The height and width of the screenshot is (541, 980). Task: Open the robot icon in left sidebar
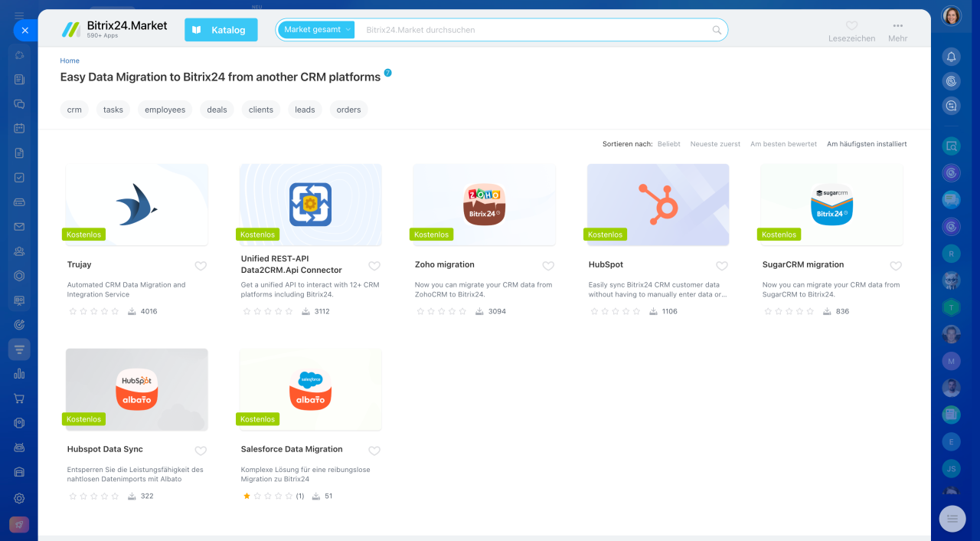coord(19,448)
